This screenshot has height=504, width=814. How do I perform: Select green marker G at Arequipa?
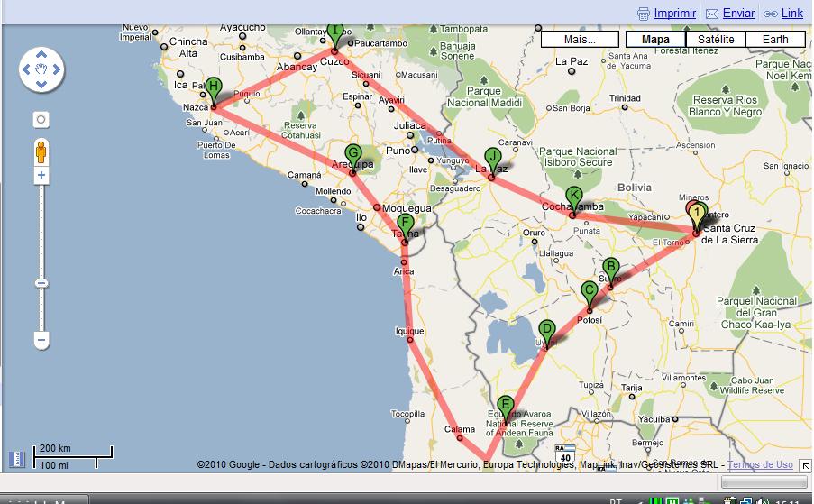[x=353, y=154]
